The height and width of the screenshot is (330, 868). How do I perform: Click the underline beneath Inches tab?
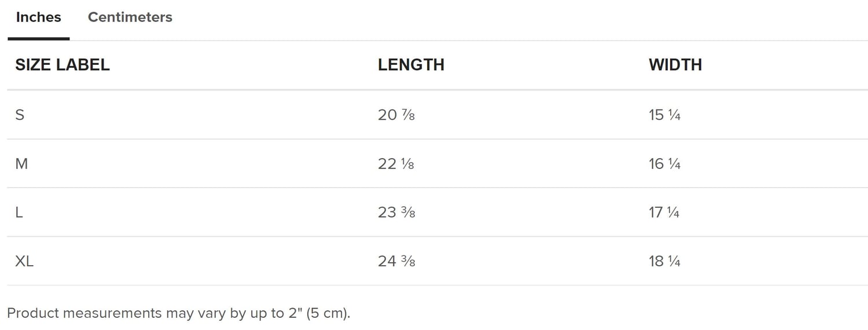click(x=39, y=39)
